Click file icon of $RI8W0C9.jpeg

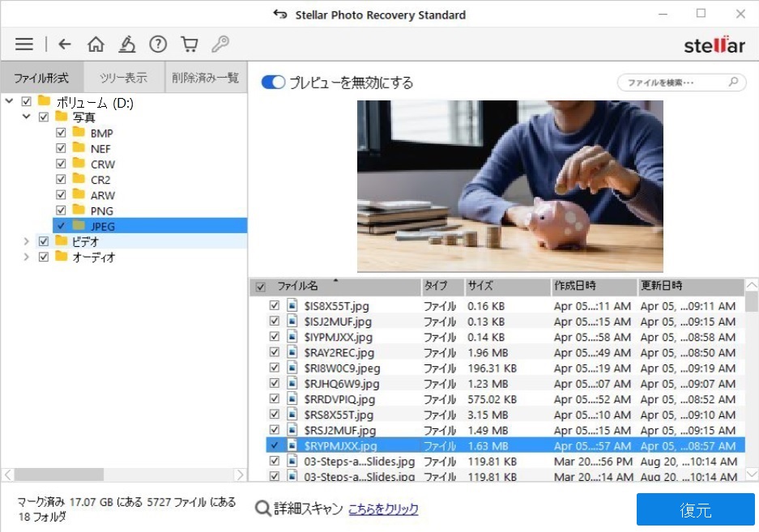[x=292, y=368]
